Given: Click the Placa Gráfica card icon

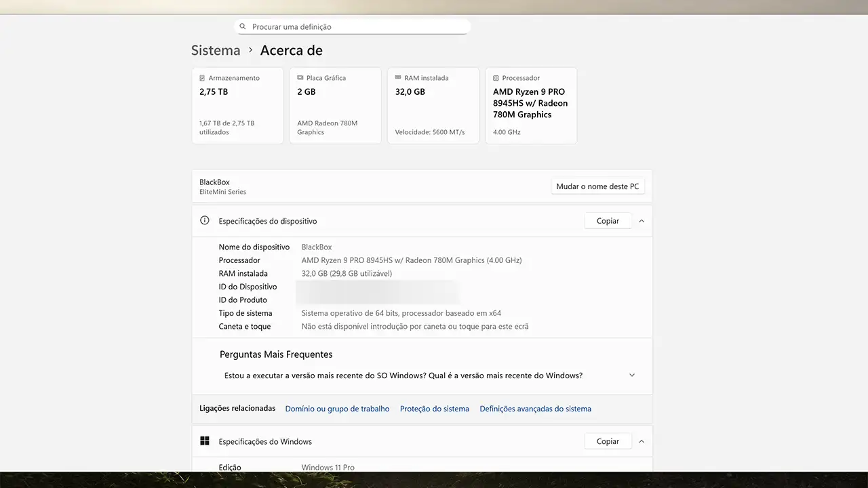Looking at the screenshot, I should click(x=300, y=78).
